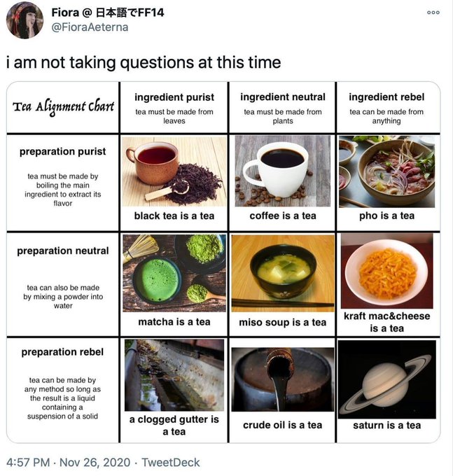Click the coffee cup image
453x476 pixels.
click(x=283, y=171)
